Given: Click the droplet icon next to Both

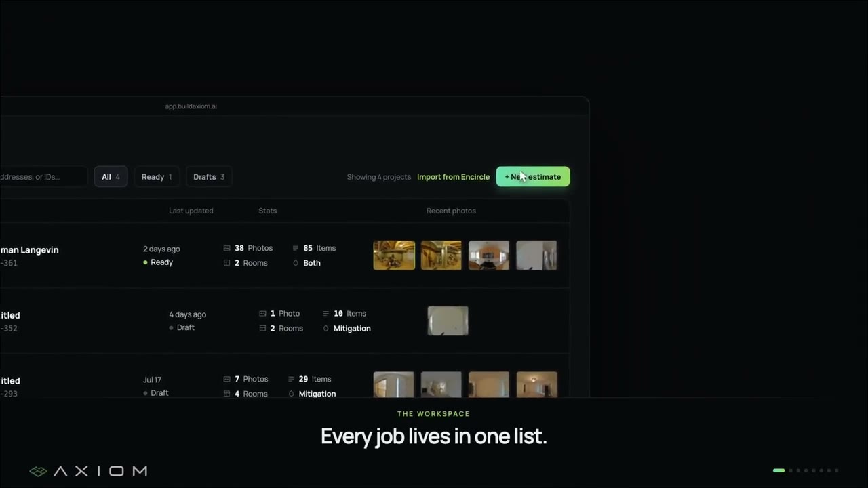Looking at the screenshot, I should tap(296, 263).
